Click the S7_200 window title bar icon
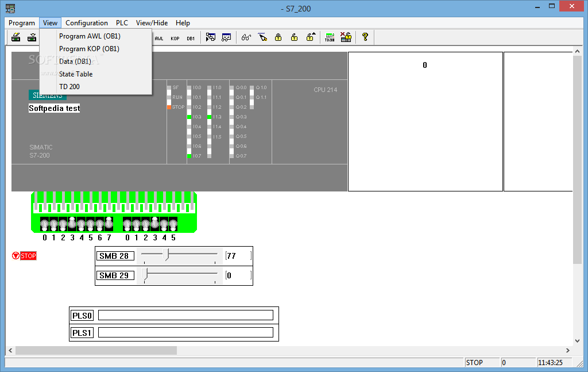Image resolution: width=588 pixels, height=372 pixels. click(10, 8)
